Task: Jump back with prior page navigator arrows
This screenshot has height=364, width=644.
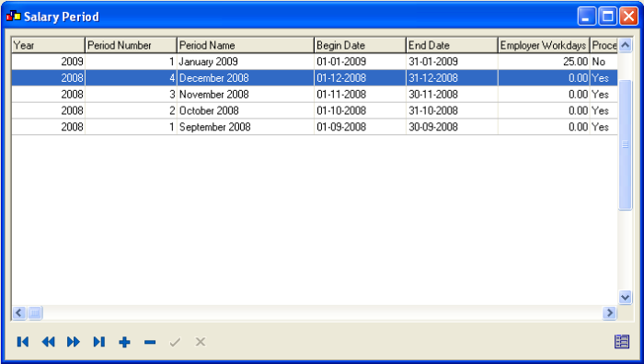Action: 48,342
